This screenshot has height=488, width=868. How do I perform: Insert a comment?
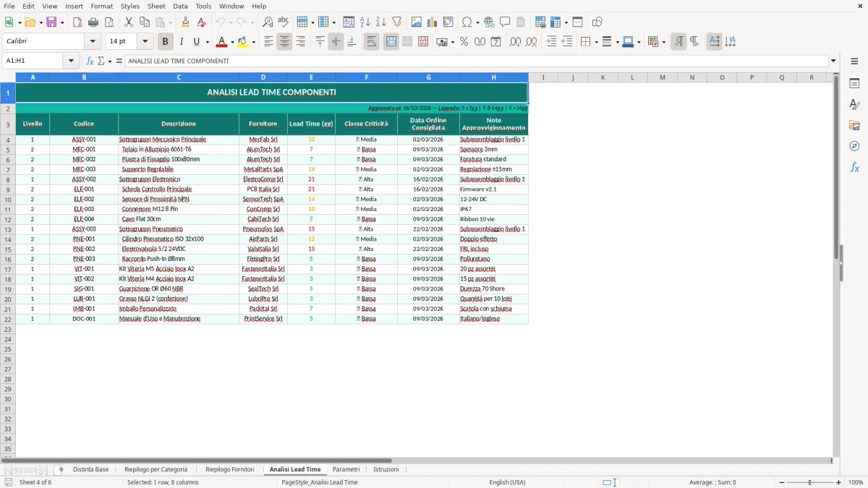[x=505, y=22]
